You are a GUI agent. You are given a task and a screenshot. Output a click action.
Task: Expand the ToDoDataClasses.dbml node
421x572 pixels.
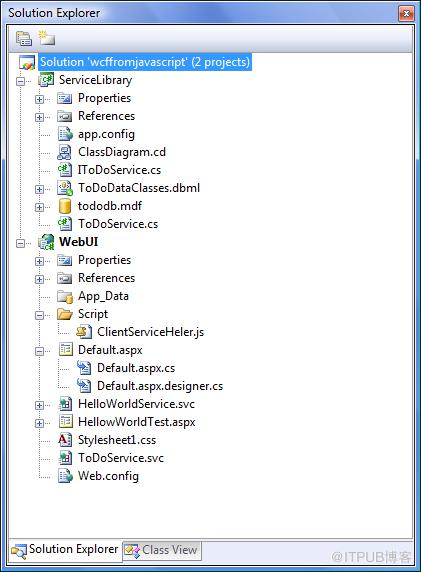[x=39, y=189]
